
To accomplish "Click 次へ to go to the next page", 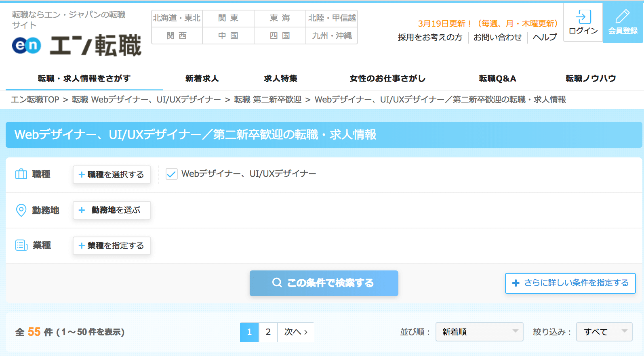I will [296, 332].
